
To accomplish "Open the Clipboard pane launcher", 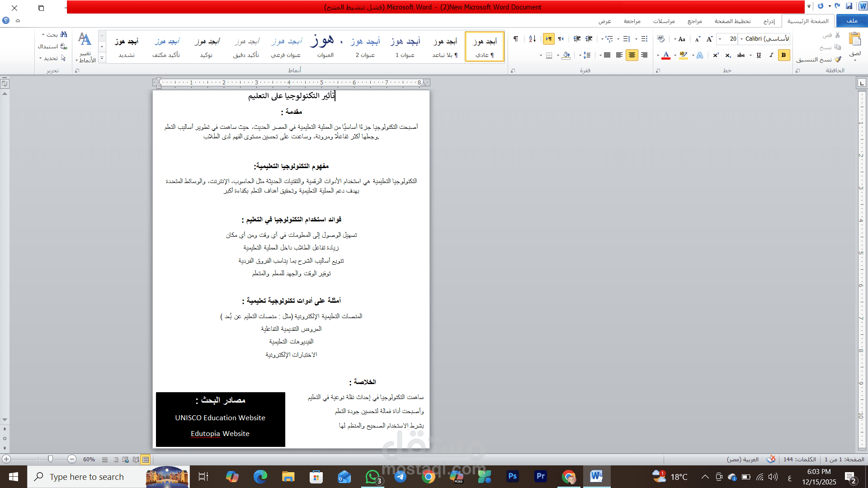I will point(797,70).
